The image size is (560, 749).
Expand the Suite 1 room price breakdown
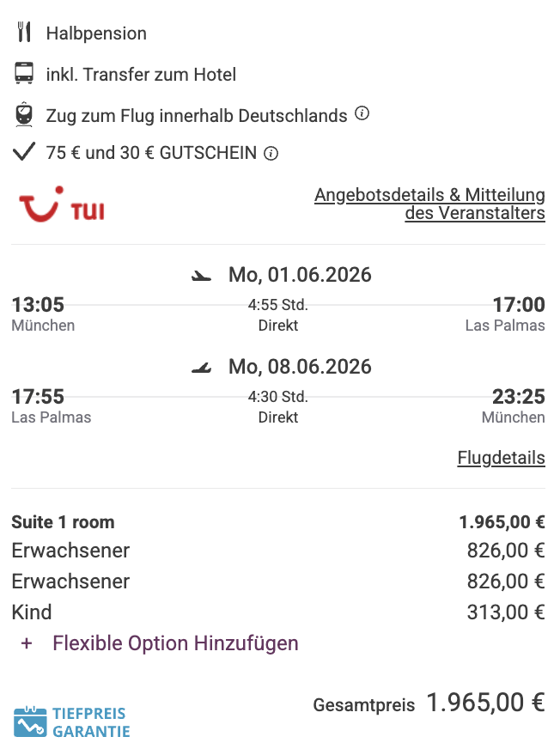62,521
